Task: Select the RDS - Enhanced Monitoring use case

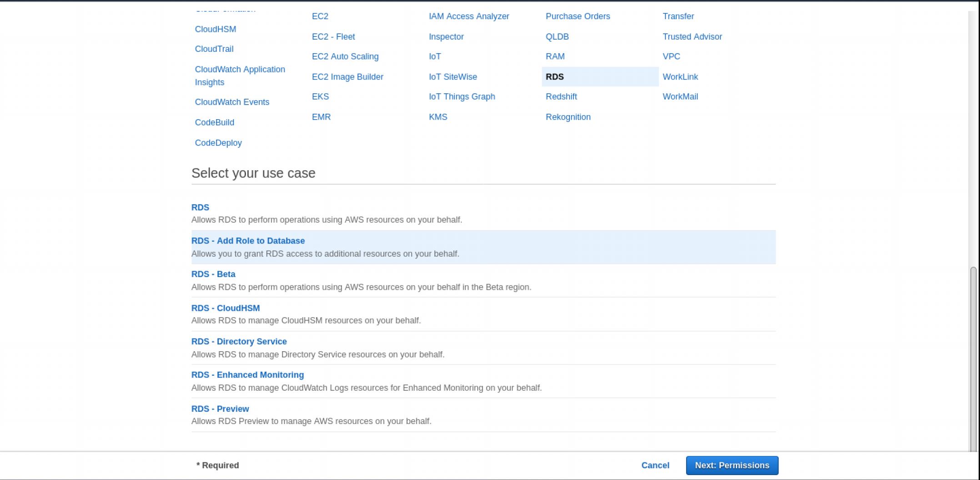Action: 247,375
